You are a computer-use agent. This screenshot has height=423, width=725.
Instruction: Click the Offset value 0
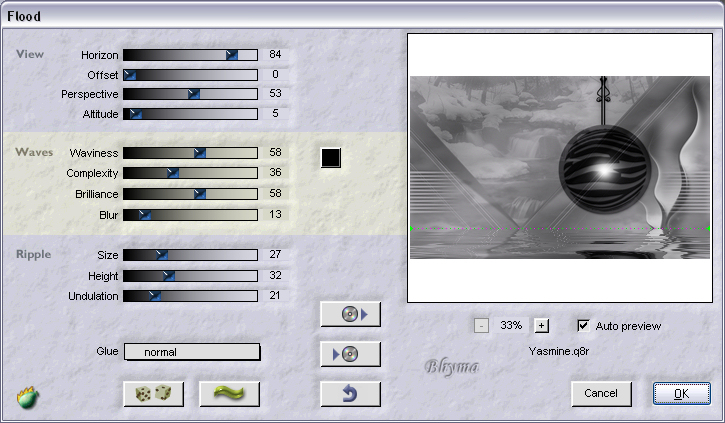coord(275,74)
